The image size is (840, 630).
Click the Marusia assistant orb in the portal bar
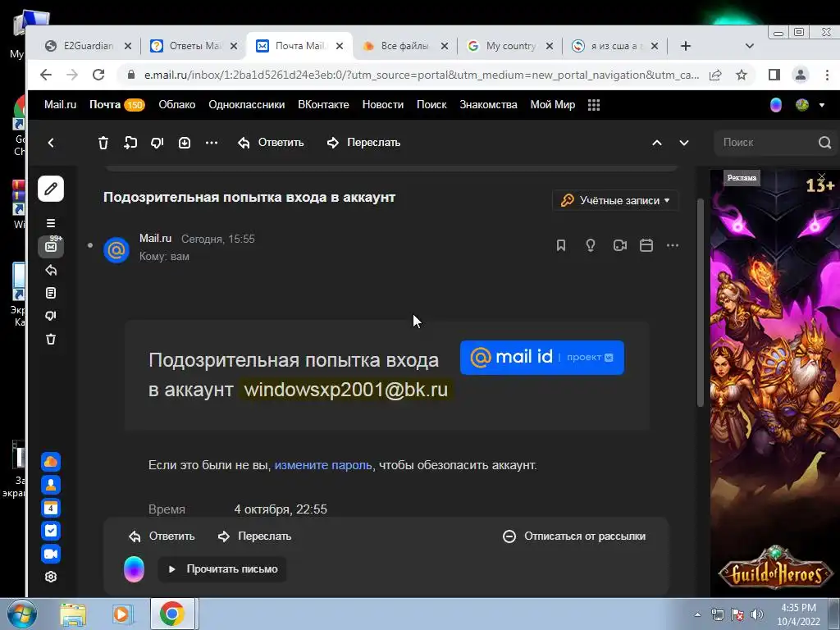click(776, 105)
